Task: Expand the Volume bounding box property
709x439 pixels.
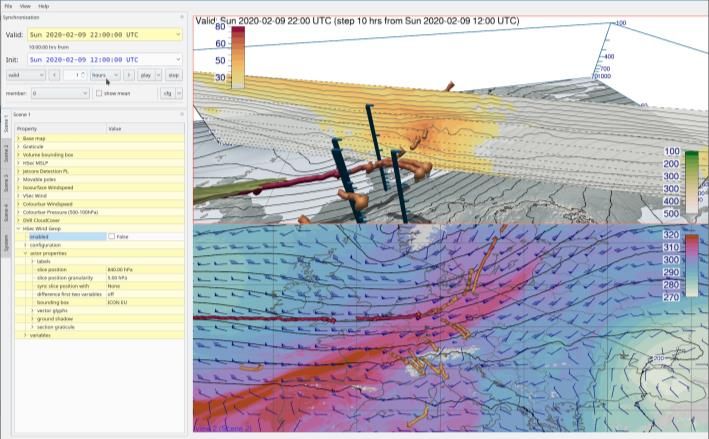Action: pos(19,155)
